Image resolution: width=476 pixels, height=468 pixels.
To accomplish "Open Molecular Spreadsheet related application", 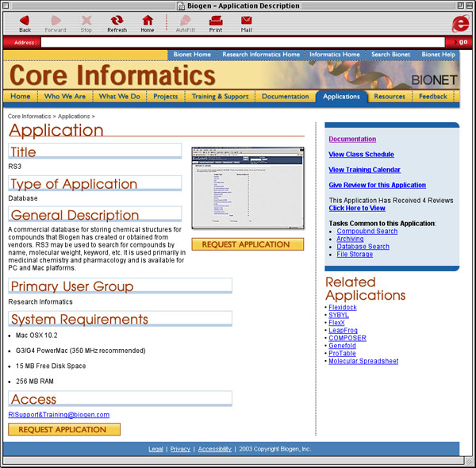I will 363,361.
